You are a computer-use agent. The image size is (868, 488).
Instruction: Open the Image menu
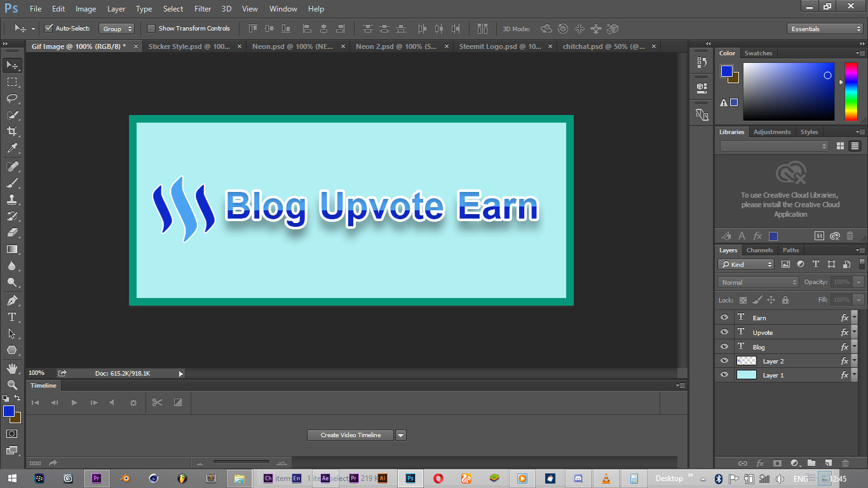point(86,9)
